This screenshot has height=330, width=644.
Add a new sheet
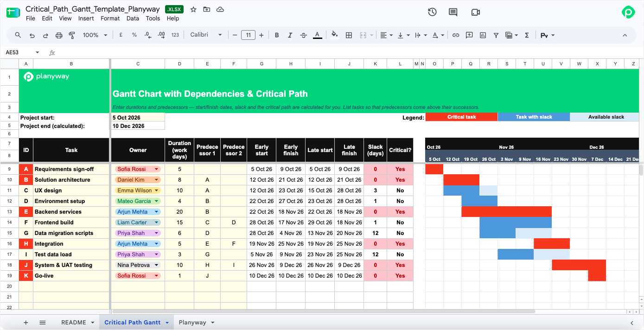(26, 323)
